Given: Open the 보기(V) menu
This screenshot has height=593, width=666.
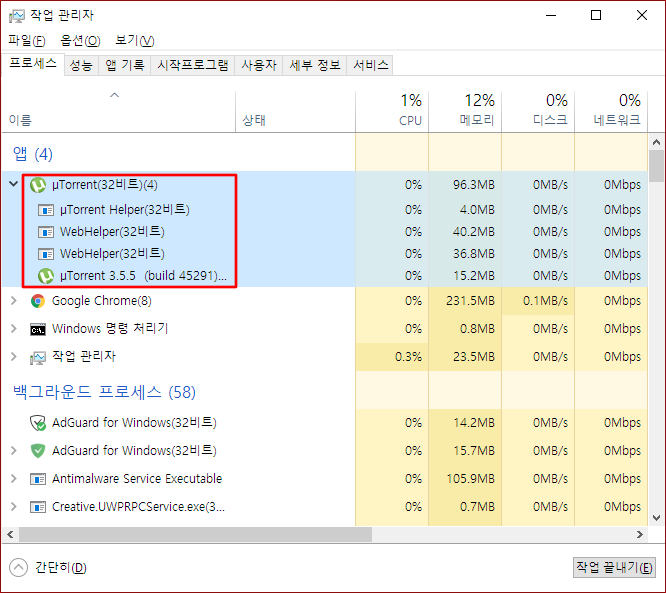Looking at the screenshot, I should 135,40.
